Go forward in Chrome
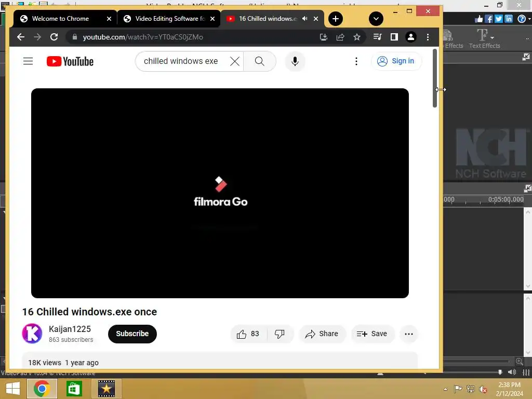Viewport: 532px width, 399px height. click(37, 37)
